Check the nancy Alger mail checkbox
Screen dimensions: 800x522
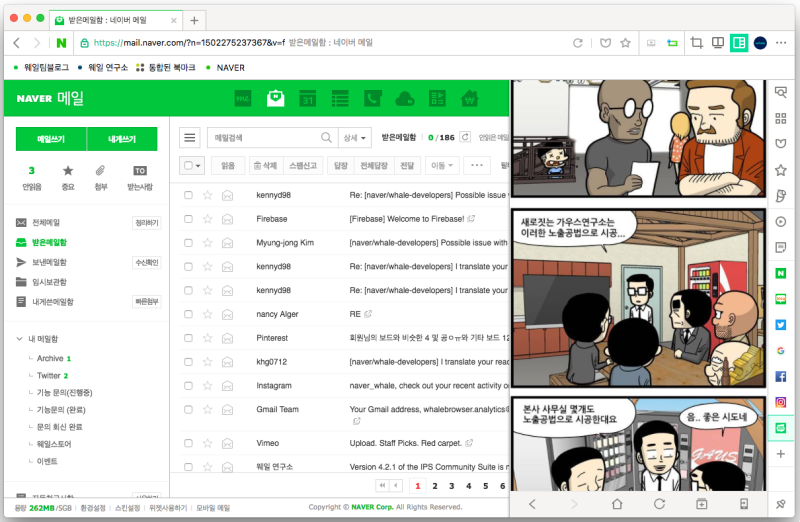pos(188,314)
